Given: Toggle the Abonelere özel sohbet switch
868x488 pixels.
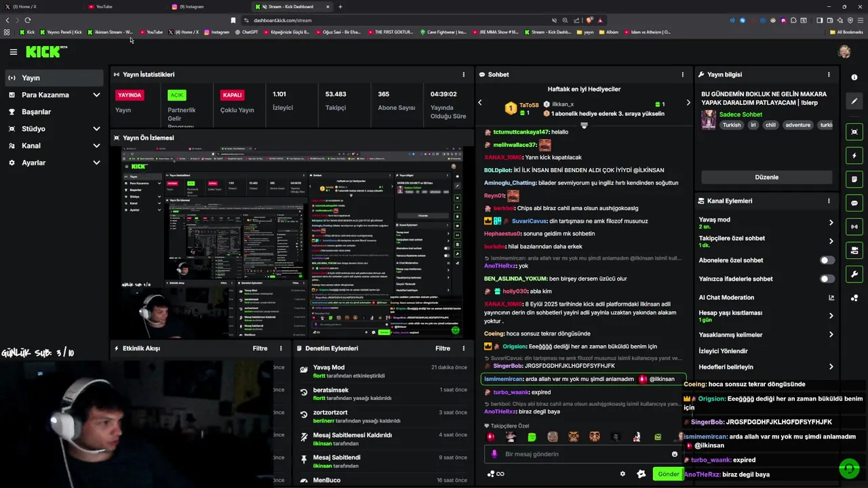Looking at the screenshot, I should (x=827, y=260).
